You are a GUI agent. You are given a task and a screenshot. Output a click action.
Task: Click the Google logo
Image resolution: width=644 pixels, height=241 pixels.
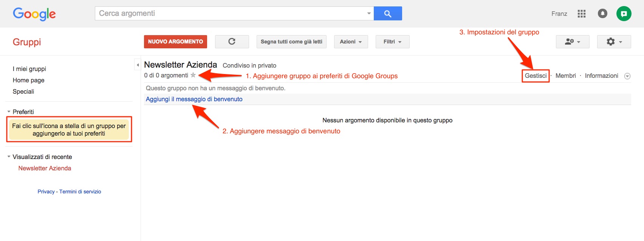tap(34, 14)
